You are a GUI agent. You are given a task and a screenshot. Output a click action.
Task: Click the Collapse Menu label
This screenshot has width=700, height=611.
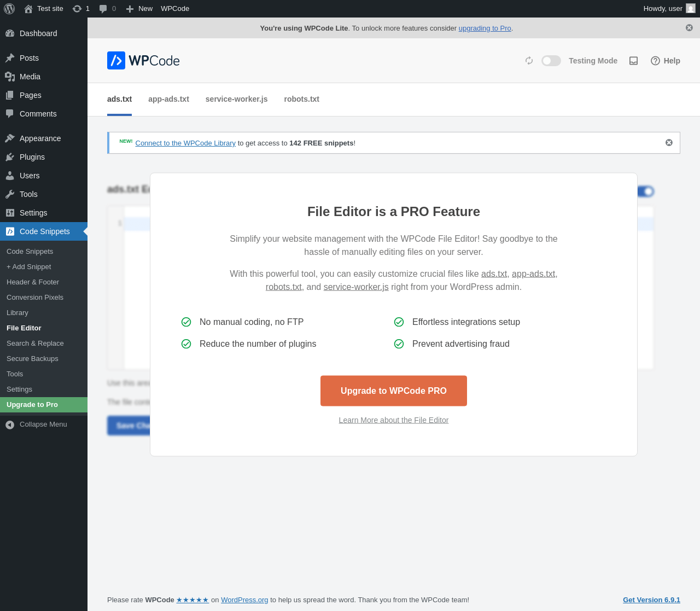pyautogui.click(x=43, y=424)
